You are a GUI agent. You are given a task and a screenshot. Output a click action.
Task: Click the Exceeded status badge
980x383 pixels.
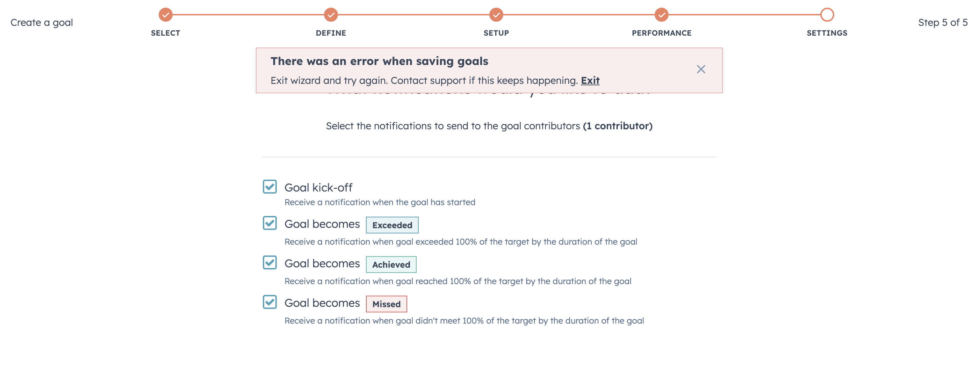coord(392,225)
